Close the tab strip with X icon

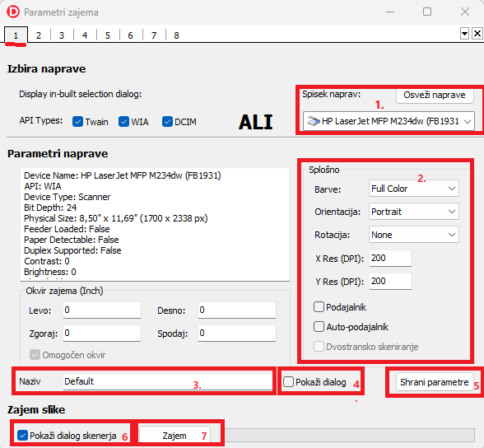tap(477, 33)
